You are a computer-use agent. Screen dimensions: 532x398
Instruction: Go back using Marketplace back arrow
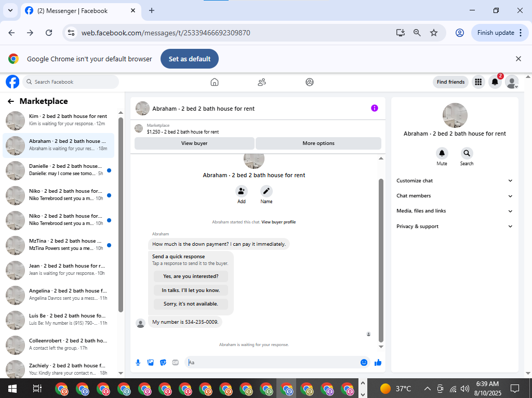11,101
